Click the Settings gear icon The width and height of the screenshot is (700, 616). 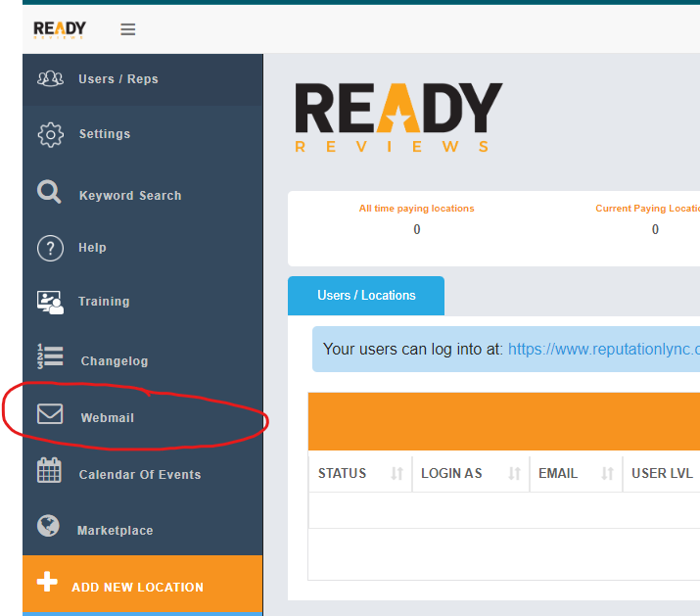(x=50, y=134)
